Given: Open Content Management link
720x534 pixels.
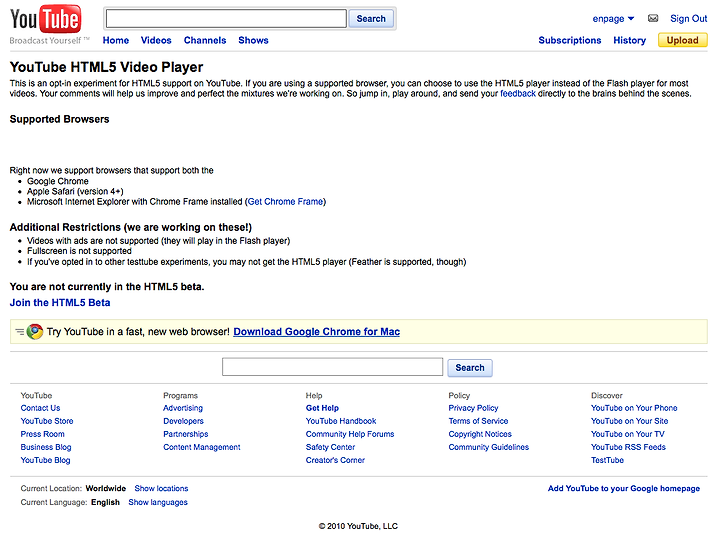Looking at the screenshot, I should coord(202,447).
